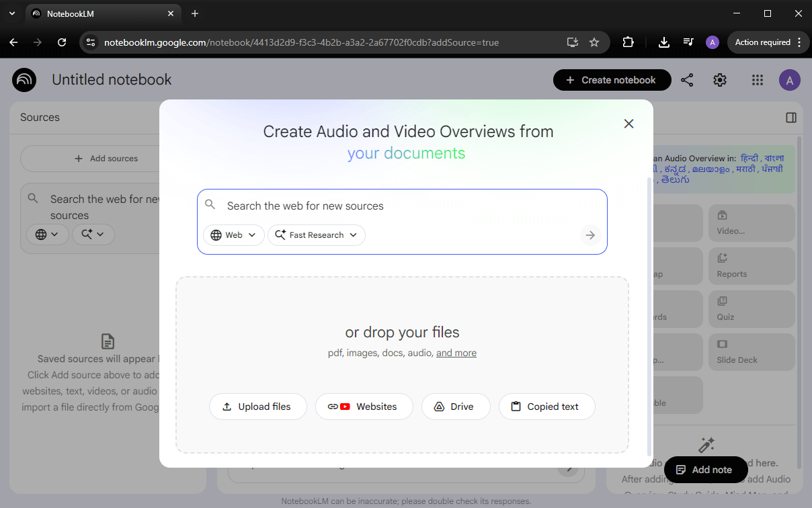Click Upload files in the dialog
Viewport: 812px width, 508px height.
pyautogui.click(x=258, y=407)
